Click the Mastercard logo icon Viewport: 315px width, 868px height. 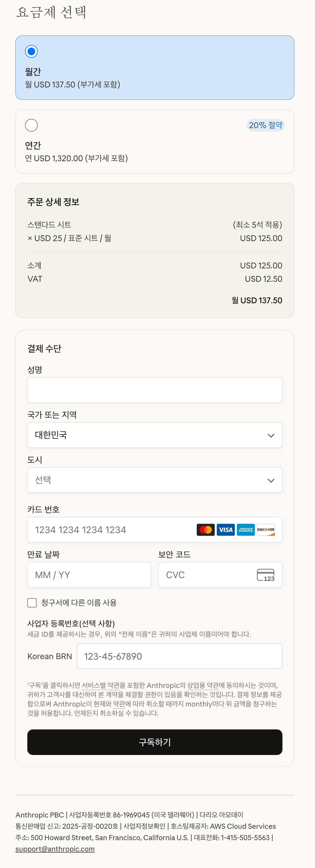point(205,530)
